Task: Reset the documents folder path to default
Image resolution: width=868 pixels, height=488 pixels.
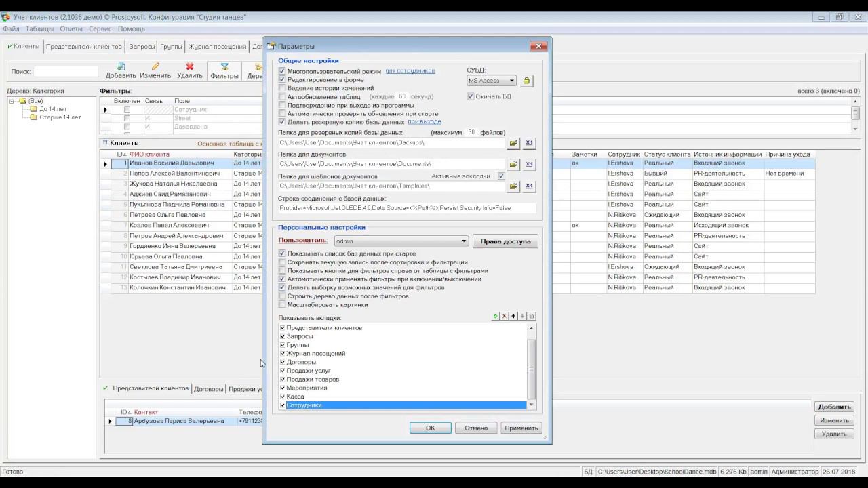Action: click(x=530, y=165)
